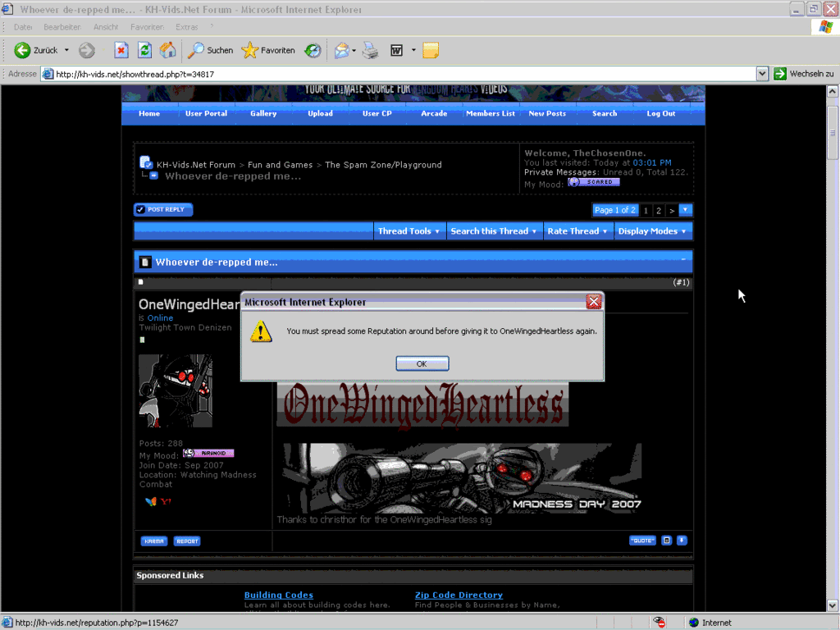
Task: Click the mail envelope toolbar icon
Action: [341, 50]
